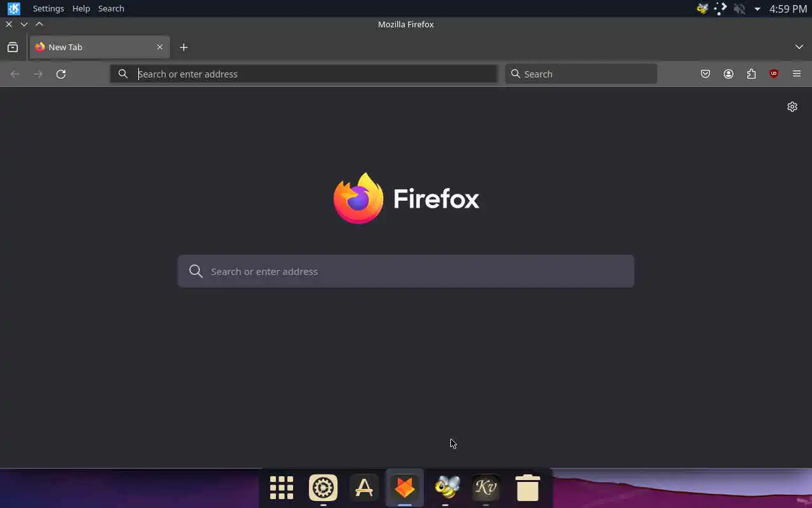Image resolution: width=812 pixels, height=508 pixels.
Task: Click the 4:59 PM clock
Action: tap(788, 9)
